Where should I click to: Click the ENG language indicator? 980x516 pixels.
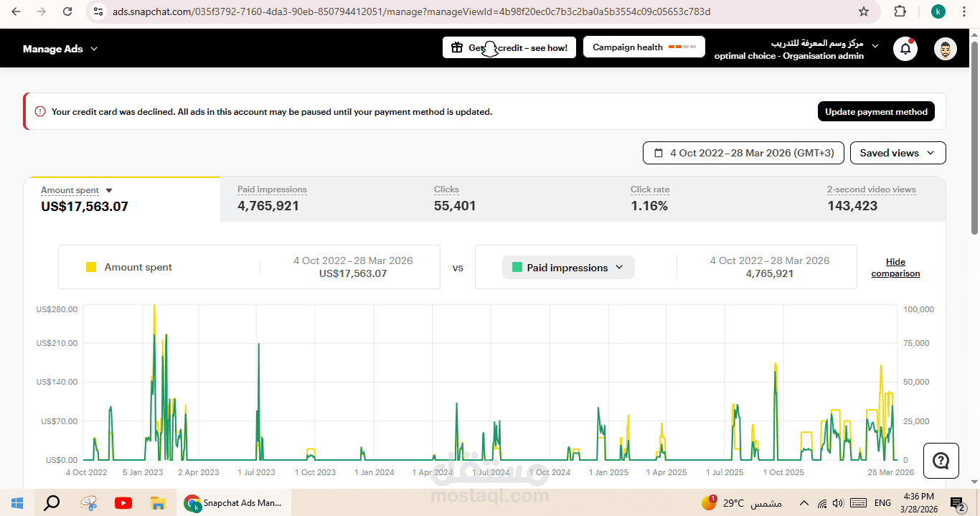click(x=883, y=503)
